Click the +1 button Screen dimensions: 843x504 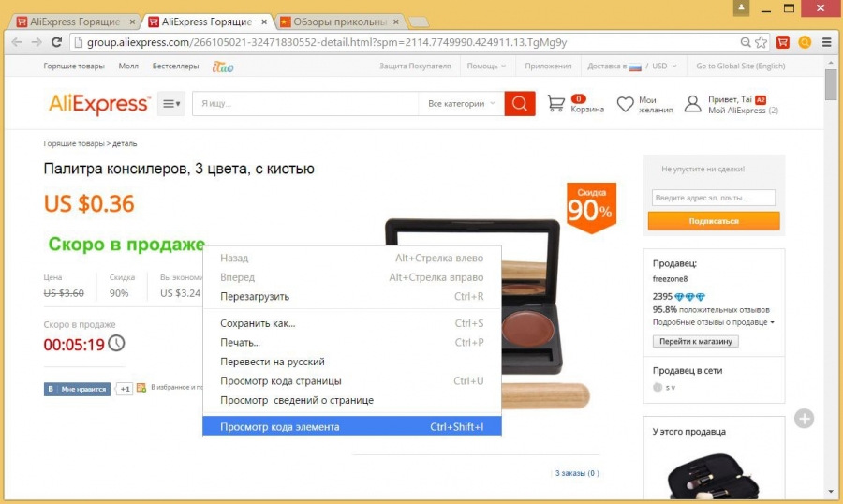[125, 389]
